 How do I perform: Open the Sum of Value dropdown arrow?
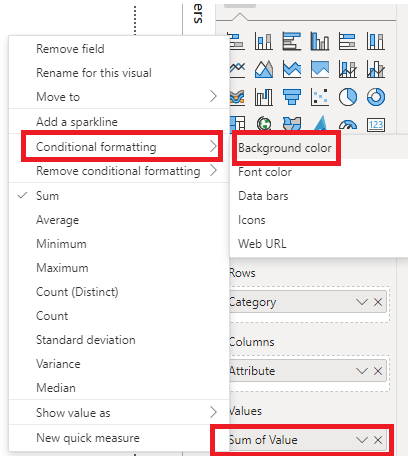(362, 440)
